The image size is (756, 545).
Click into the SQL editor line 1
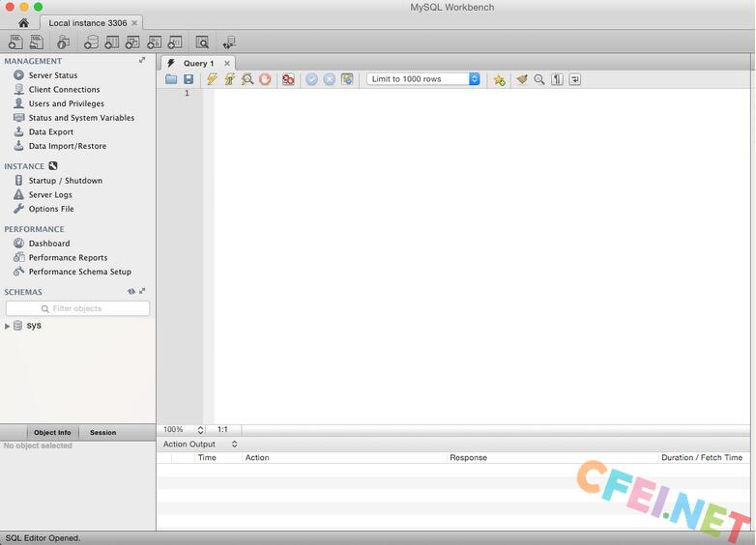click(481, 93)
